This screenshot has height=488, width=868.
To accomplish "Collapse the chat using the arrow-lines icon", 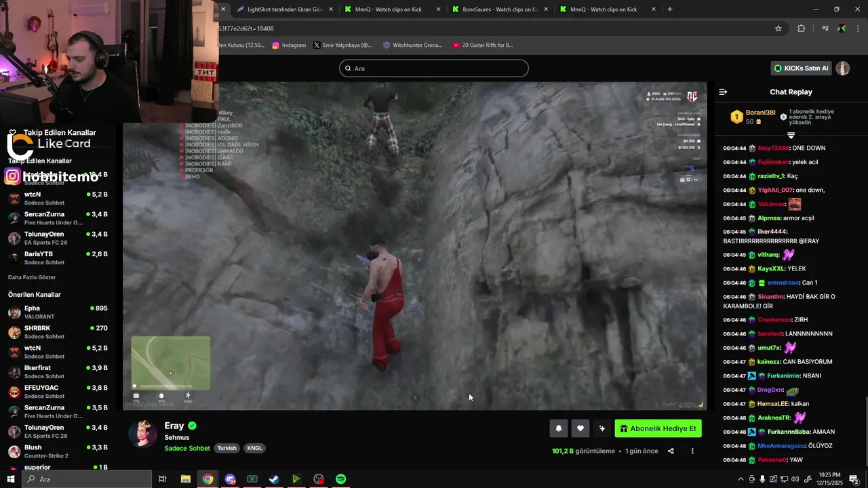I will [x=723, y=91].
